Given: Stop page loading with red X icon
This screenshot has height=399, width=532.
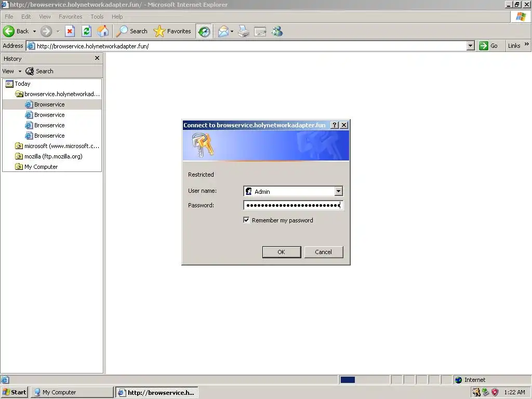Looking at the screenshot, I should click(x=70, y=31).
